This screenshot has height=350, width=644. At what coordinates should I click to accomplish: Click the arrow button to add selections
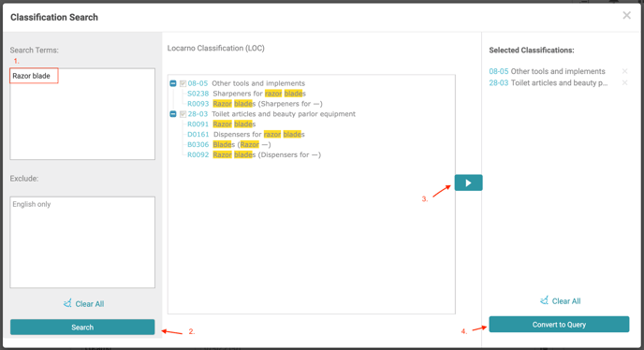(468, 182)
